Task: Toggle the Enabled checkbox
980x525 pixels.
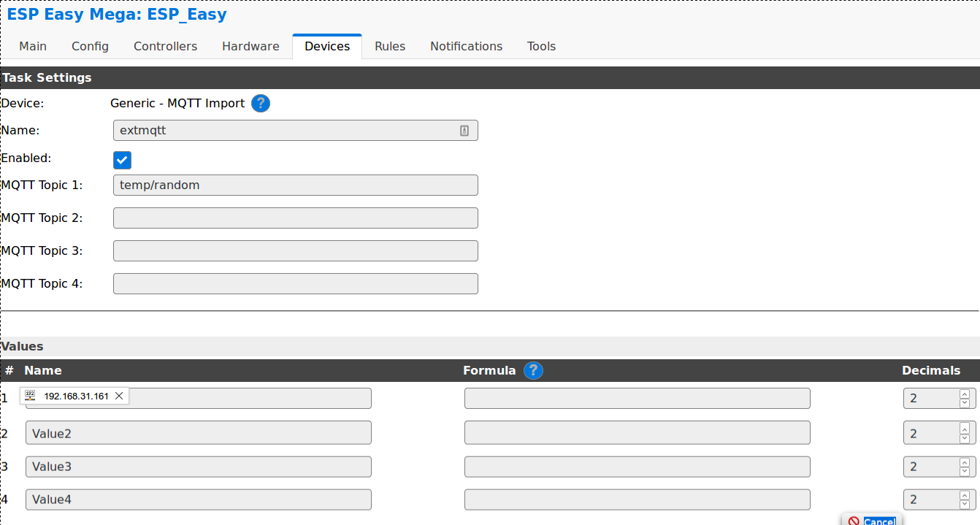Action: click(x=123, y=161)
